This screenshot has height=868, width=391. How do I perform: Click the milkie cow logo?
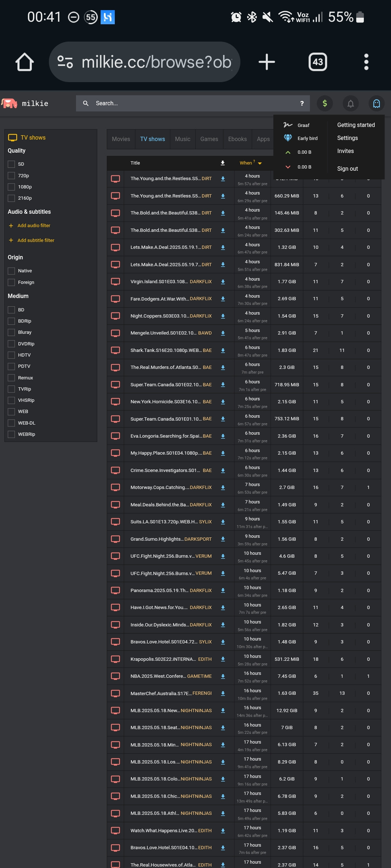coord(9,103)
